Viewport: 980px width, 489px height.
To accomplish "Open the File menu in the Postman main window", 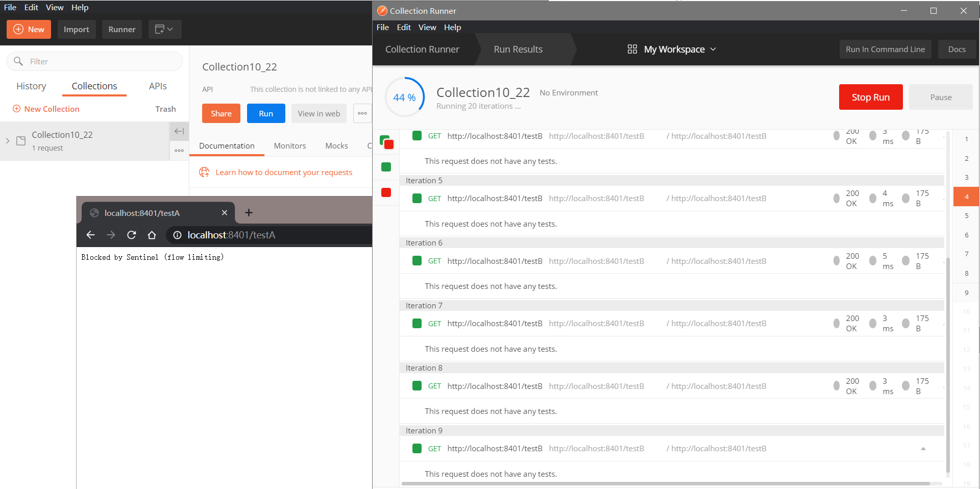I will pyautogui.click(x=10, y=7).
